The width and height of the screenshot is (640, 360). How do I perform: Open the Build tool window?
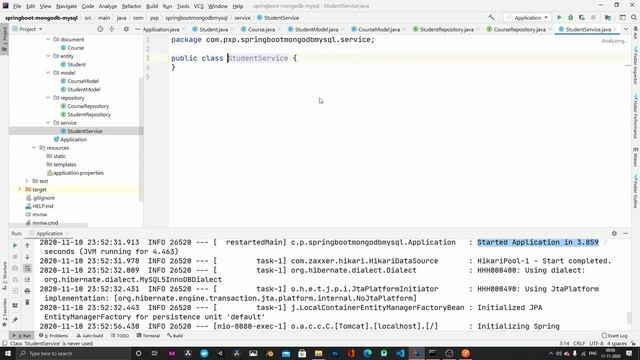(175, 336)
